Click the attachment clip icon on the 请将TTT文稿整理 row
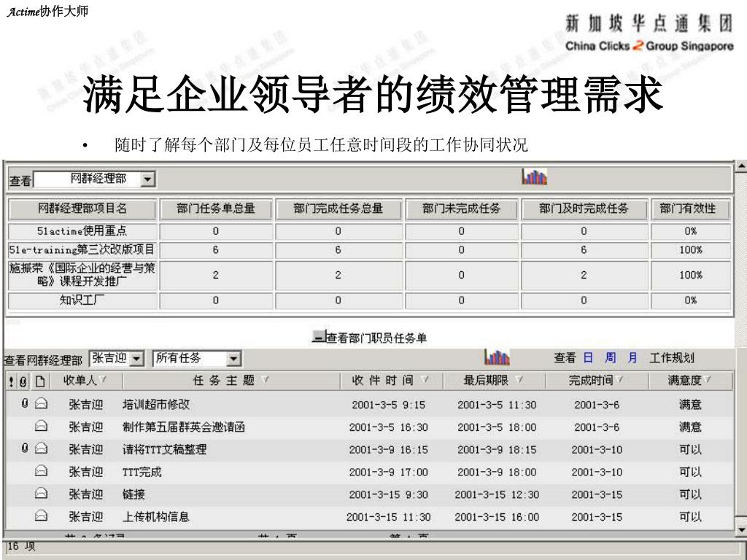747x560 pixels. 24,449
